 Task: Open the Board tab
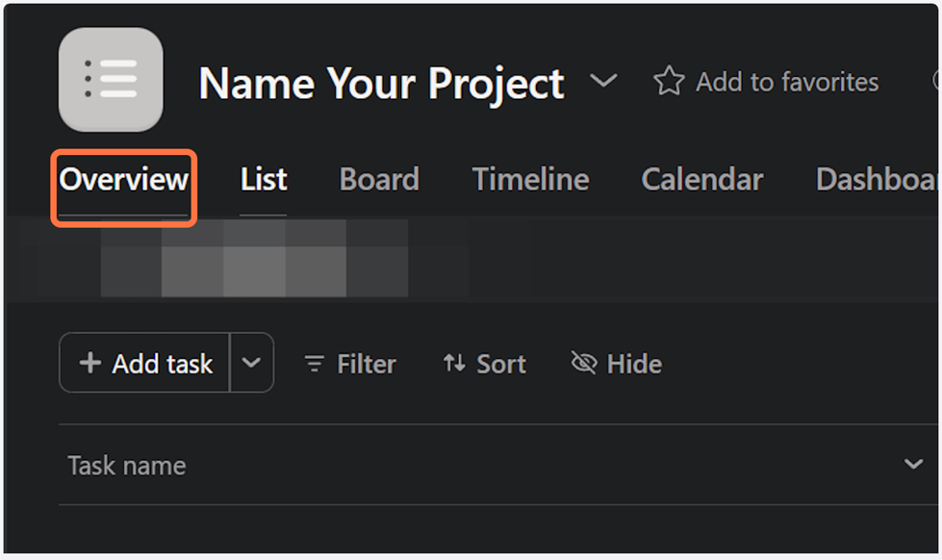379,180
